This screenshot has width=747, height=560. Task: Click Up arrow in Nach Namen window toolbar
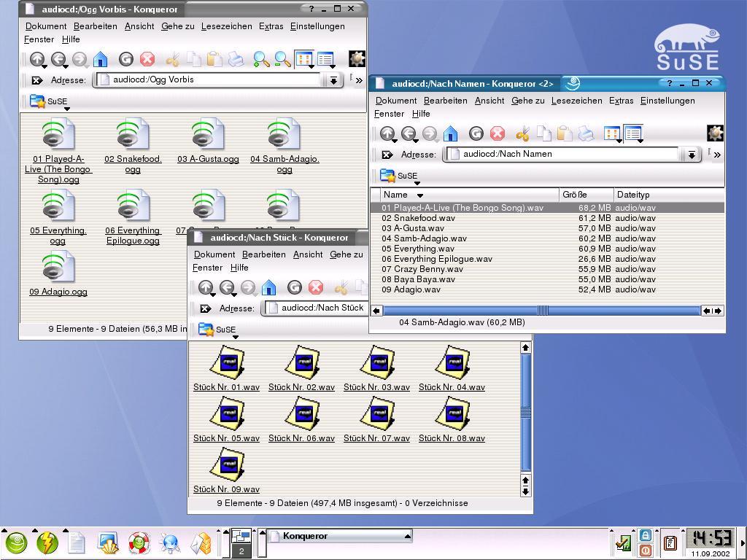coord(387,134)
